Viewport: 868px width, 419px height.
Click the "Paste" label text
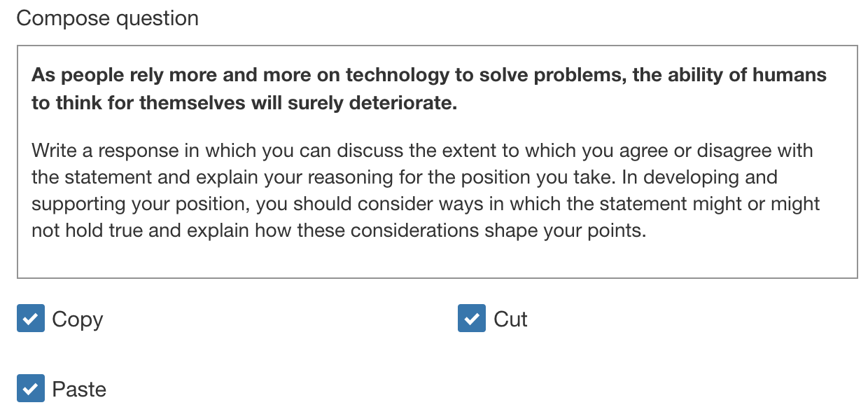[x=79, y=390]
